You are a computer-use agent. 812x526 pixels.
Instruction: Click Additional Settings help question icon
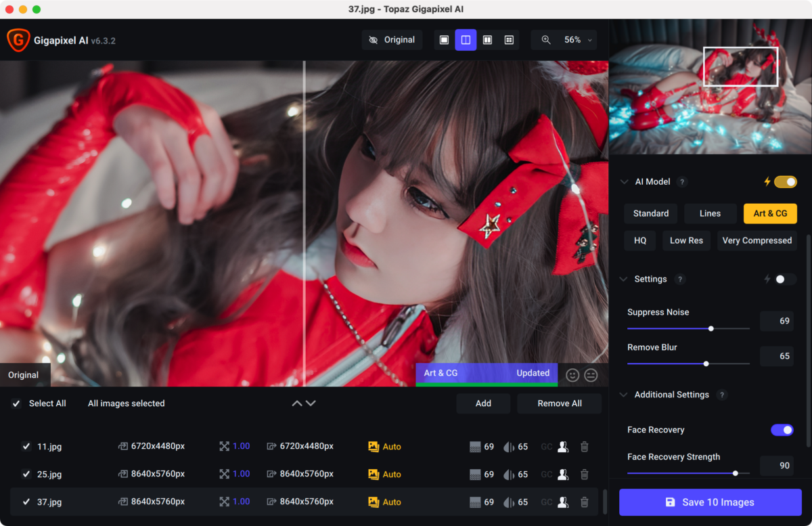coord(722,395)
